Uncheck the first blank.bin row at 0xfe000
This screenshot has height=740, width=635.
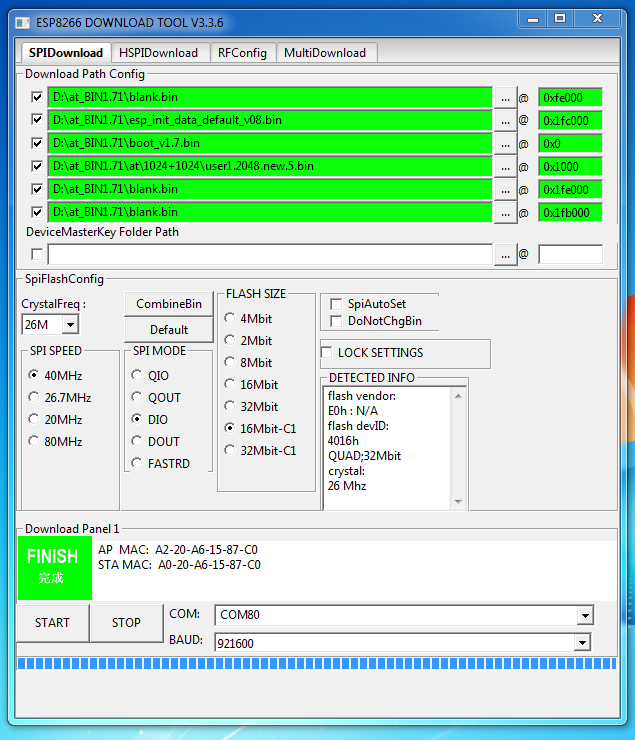pyautogui.click(x=37, y=97)
